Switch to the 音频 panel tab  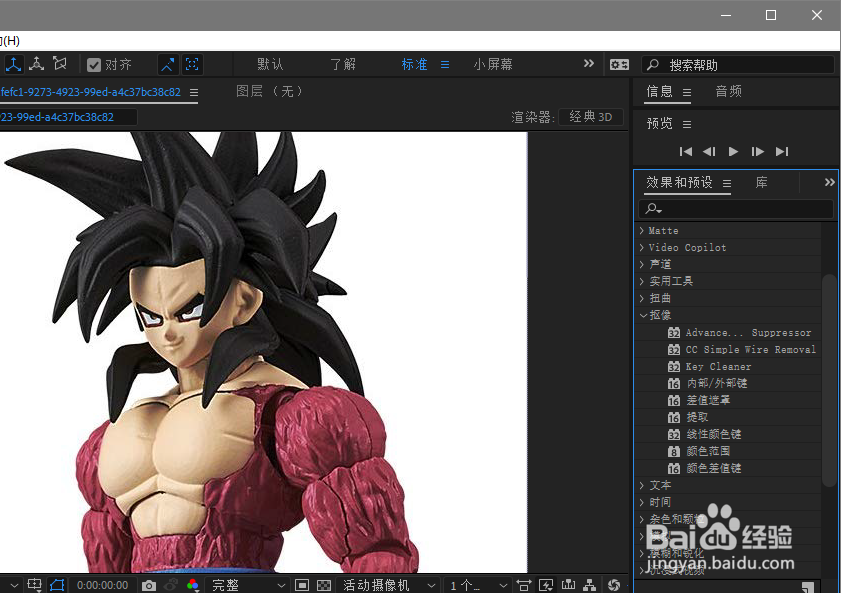click(728, 91)
